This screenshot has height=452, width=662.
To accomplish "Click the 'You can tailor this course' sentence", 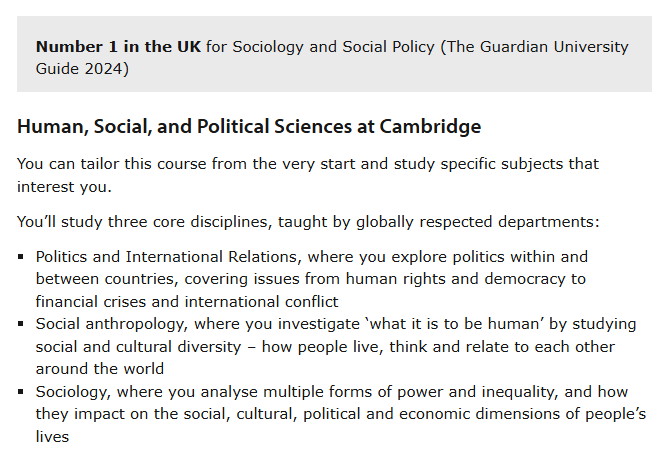I will [308, 175].
